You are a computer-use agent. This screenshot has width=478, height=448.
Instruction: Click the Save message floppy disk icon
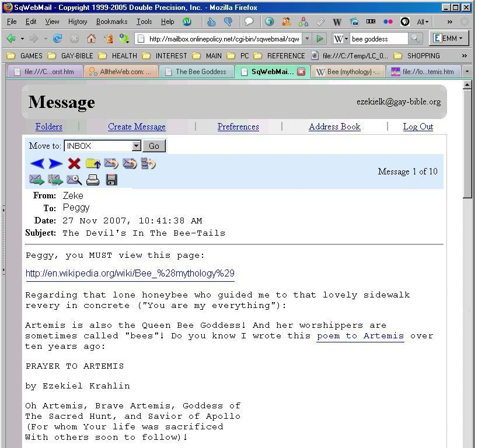click(x=111, y=180)
